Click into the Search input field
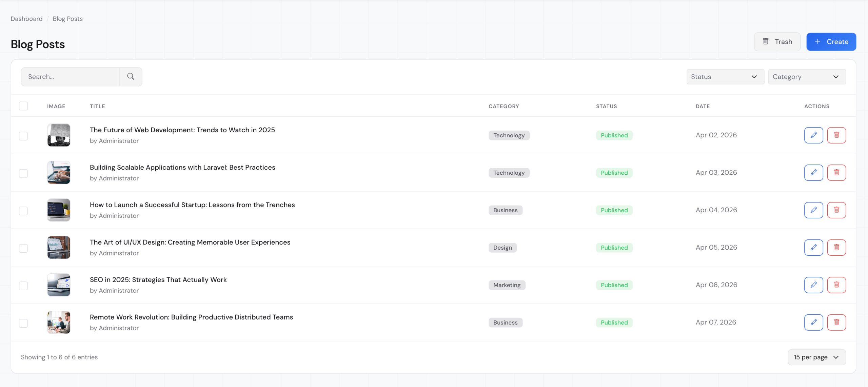 pyautogui.click(x=70, y=77)
